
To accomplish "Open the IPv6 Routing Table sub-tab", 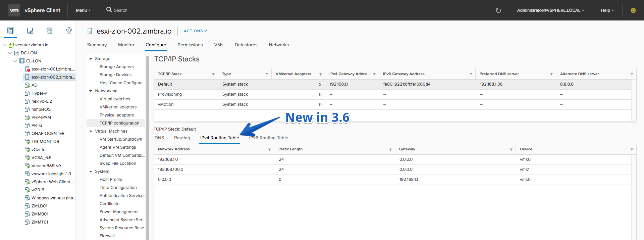I will click(x=269, y=138).
